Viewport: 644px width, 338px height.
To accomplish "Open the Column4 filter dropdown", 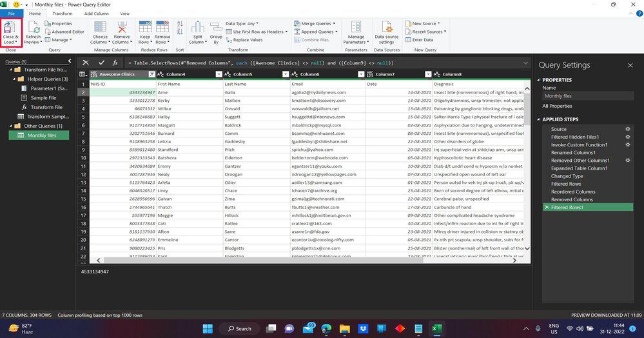I will pos(219,74).
